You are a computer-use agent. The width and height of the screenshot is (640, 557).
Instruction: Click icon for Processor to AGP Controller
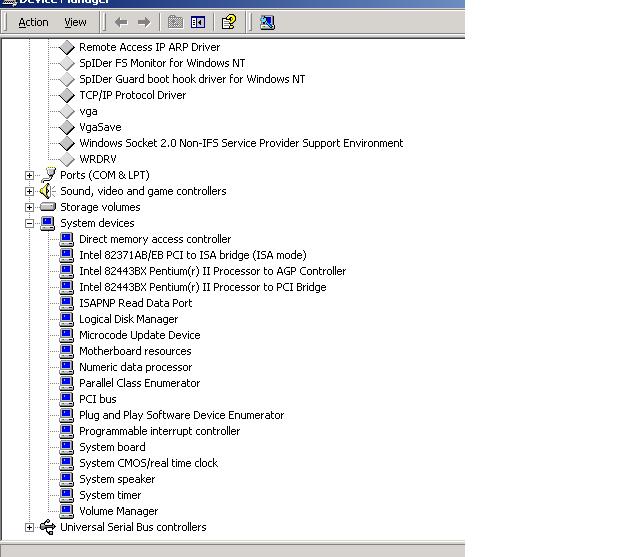67,271
